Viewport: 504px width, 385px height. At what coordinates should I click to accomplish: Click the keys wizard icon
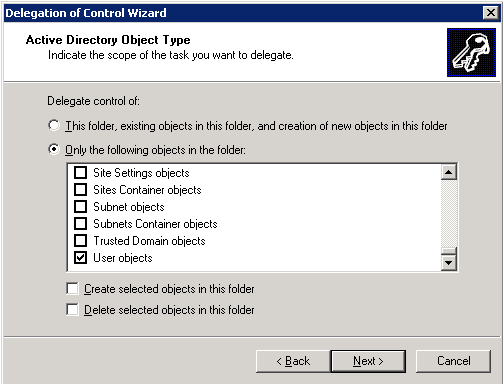point(471,52)
